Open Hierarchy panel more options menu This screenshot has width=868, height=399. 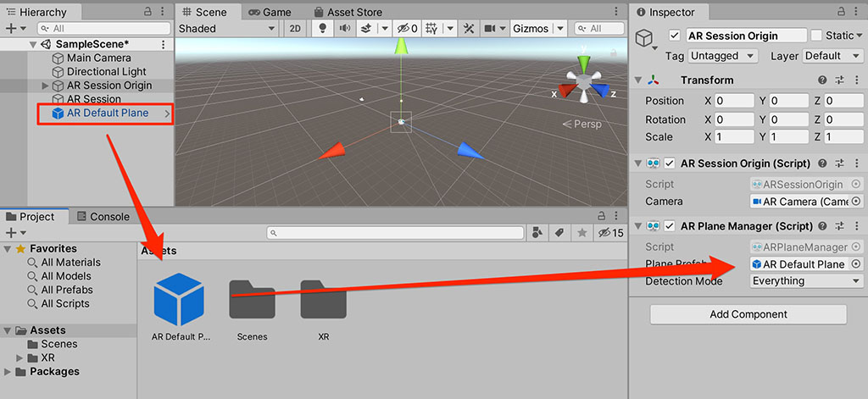(x=162, y=12)
